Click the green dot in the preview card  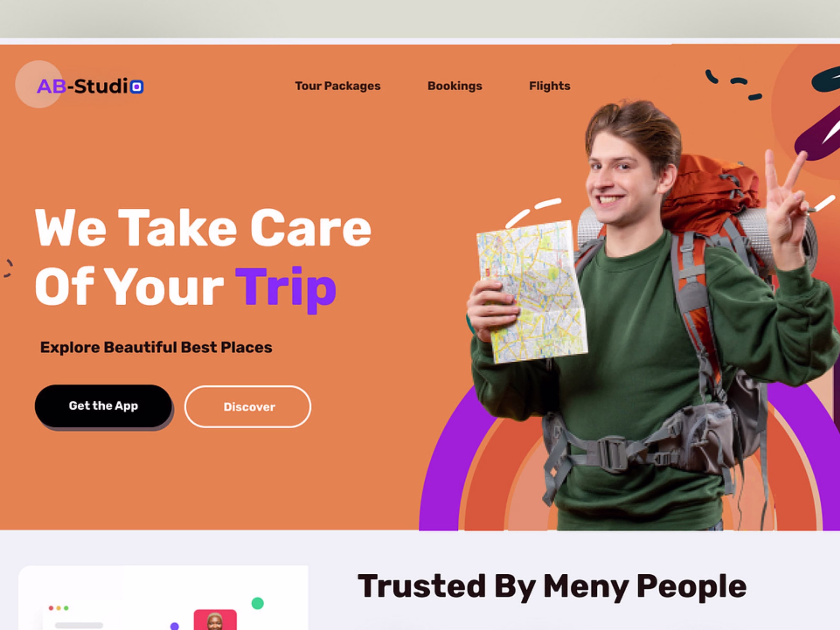tap(258, 603)
